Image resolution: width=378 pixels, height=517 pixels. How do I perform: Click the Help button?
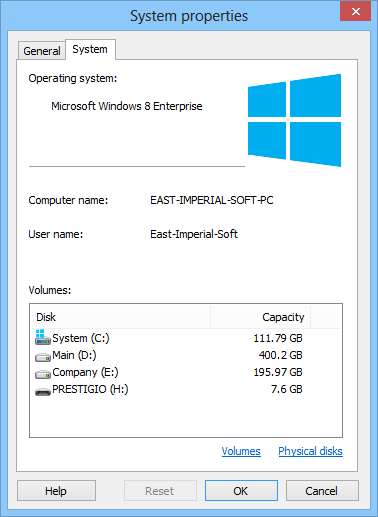[x=56, y=491]
